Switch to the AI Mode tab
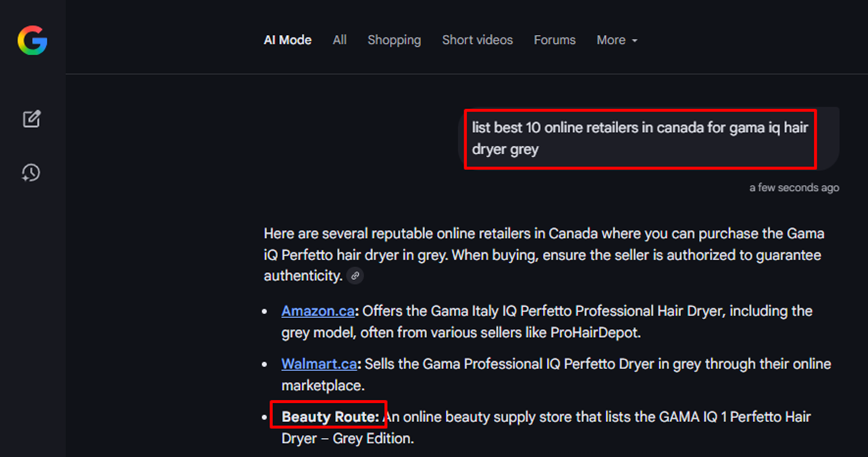This screenshot has width=868, height=457. 287,40
